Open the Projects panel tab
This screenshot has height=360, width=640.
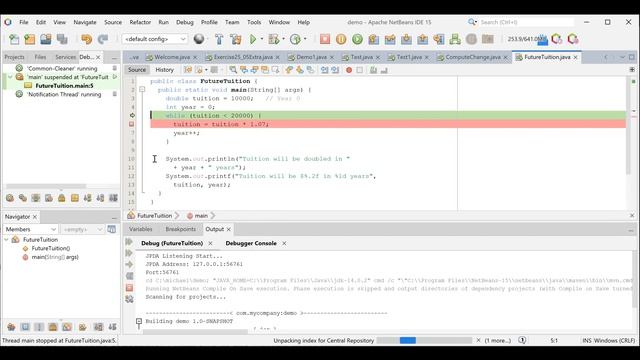[14, 57]
